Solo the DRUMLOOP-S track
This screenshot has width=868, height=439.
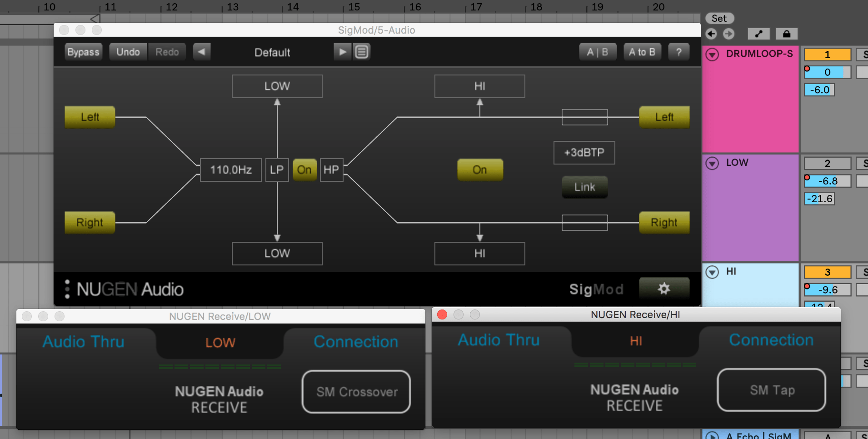click(863, 55)
